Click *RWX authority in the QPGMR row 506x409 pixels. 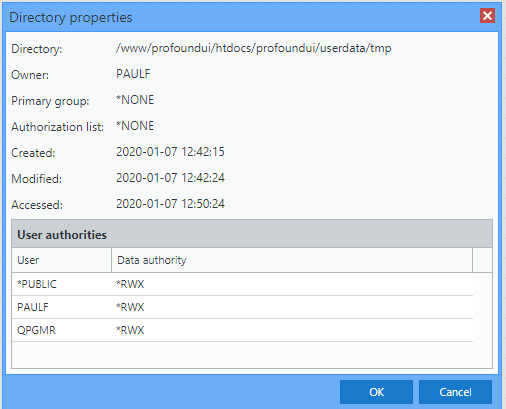coord(130,330)
